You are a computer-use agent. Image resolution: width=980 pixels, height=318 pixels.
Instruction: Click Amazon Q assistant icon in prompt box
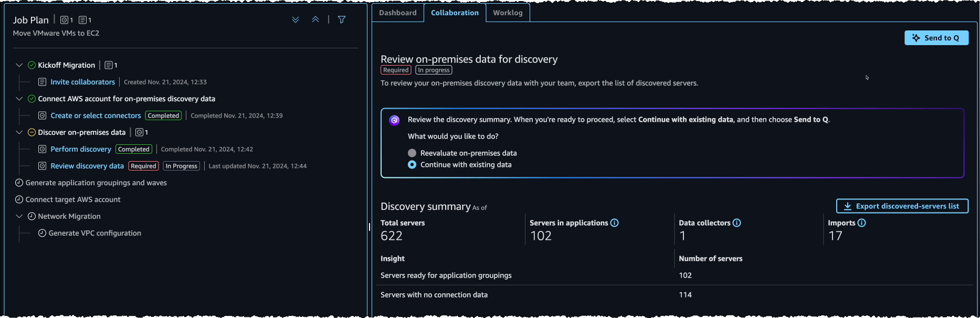tap(394, 120)
